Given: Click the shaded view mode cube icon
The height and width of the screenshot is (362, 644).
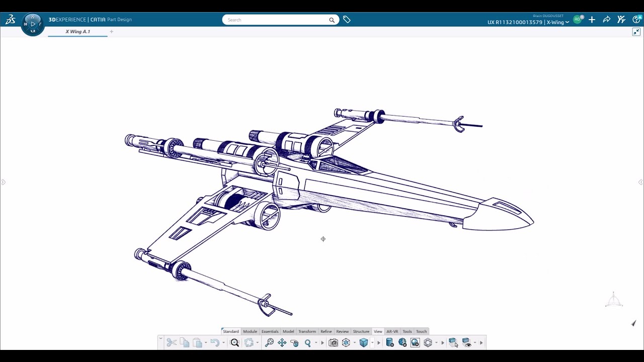Looking at the screenshot, I should (x=364, y=343).
